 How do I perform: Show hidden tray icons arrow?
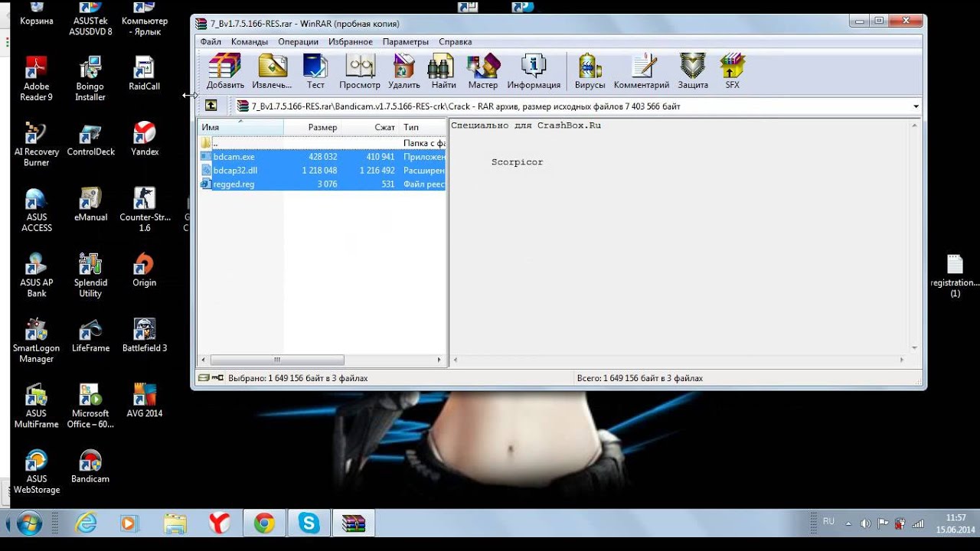(848, 523)
